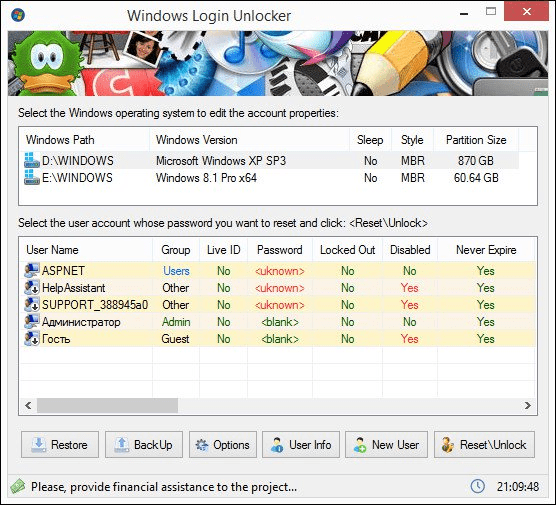
Task: Close the Windows Login Unlocker window
Action: coord(527,12)
